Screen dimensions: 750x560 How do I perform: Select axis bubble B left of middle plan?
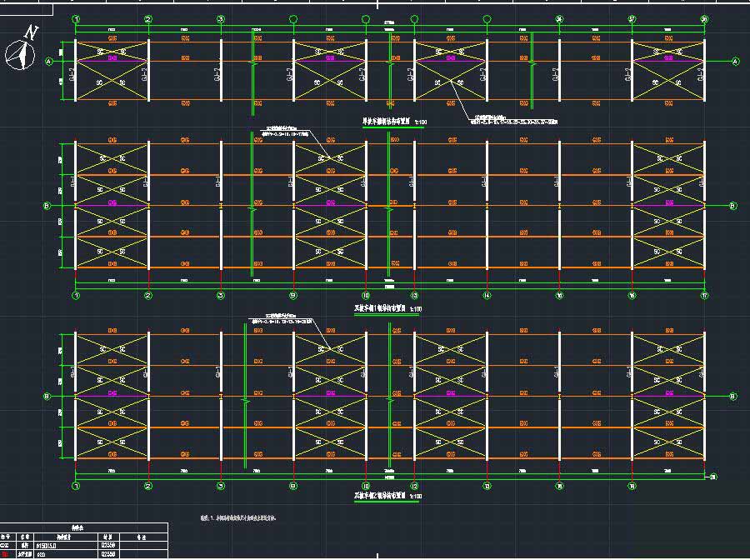click(x=47, y=206)
